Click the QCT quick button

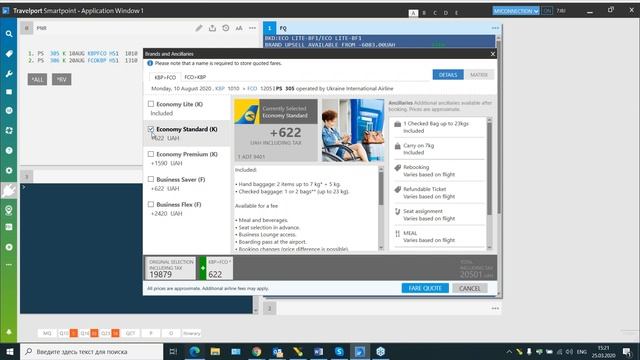pyautogui.click(x=130, y=333)
